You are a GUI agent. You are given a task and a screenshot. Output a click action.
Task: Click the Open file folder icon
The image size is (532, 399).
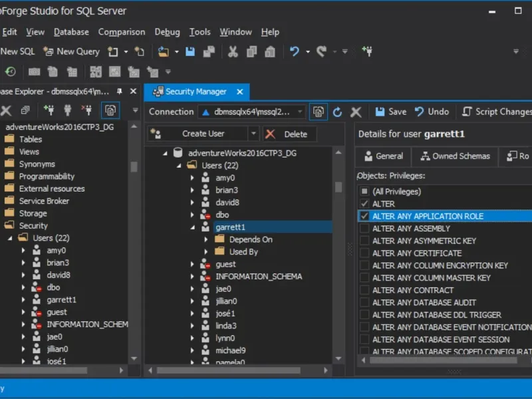[163, 51]
